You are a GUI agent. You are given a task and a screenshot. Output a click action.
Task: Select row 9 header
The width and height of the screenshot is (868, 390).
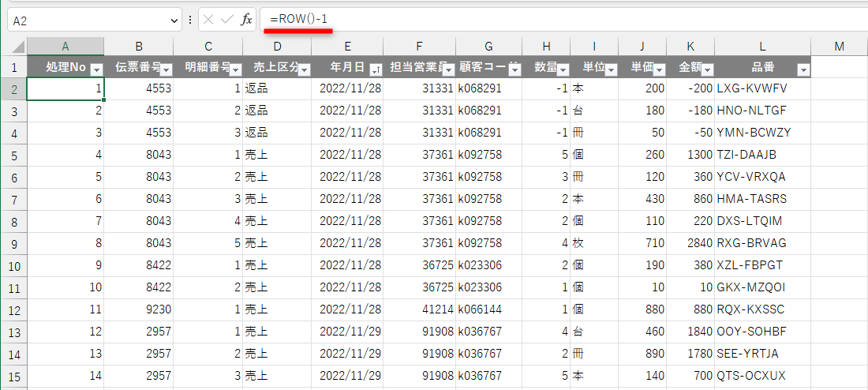pos(14,244)
